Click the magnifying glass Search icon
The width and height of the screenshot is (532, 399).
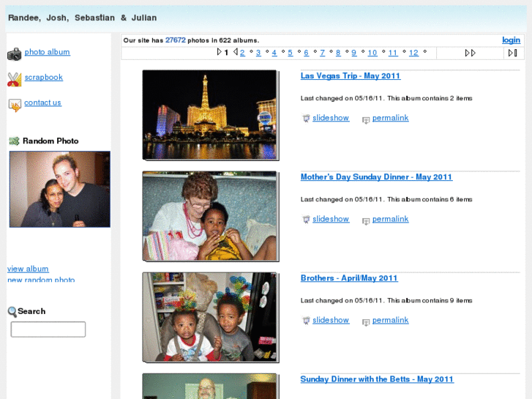pyautogui.click(x=12, y=311)
